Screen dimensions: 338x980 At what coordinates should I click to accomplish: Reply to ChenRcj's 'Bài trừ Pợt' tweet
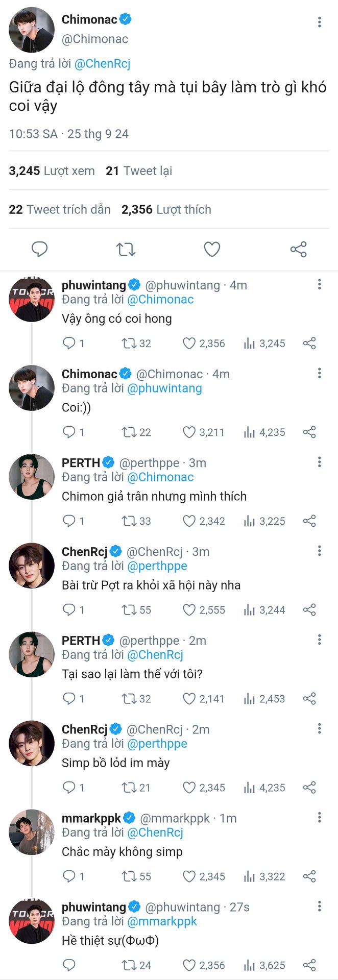pyautogui.click(x=74, y=610)
